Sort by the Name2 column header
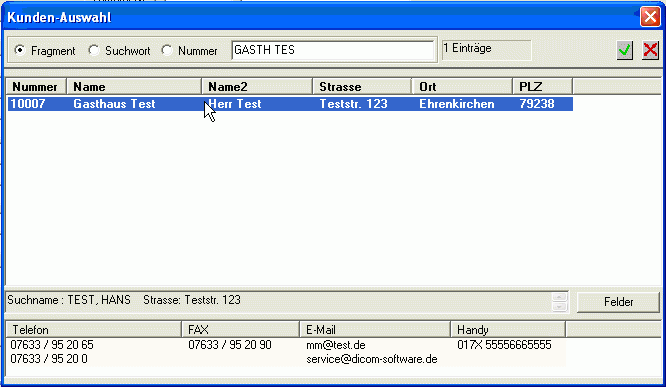This screenshot has width=666, height=387. coord(257,87)
